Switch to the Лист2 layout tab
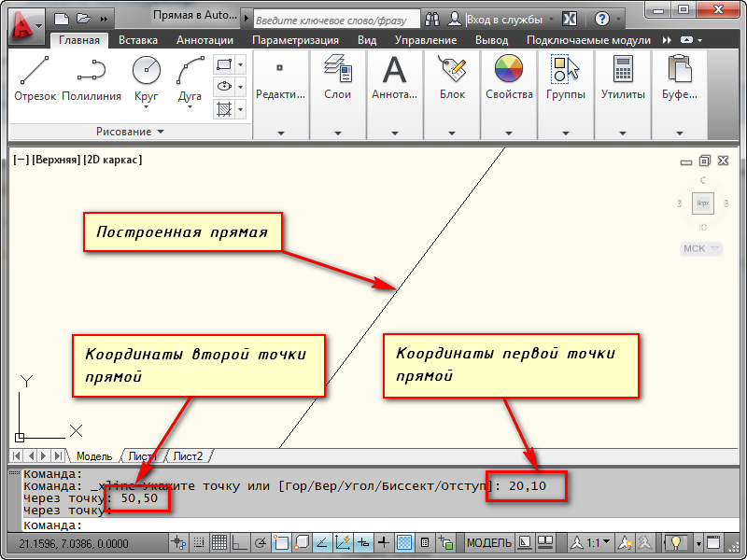Image resolution: width=747 pixels, height=560 pixels. [x=188, y=456]
